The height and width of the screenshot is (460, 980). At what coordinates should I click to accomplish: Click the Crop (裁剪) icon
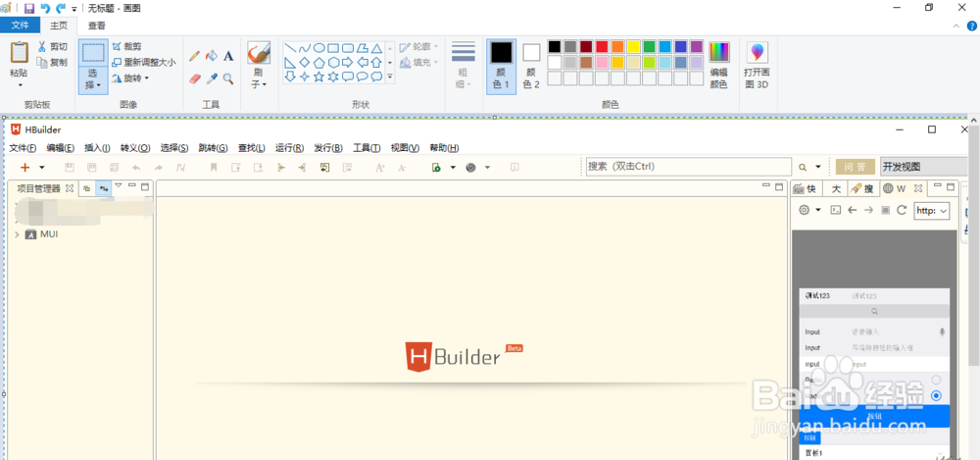pos(117,46)
